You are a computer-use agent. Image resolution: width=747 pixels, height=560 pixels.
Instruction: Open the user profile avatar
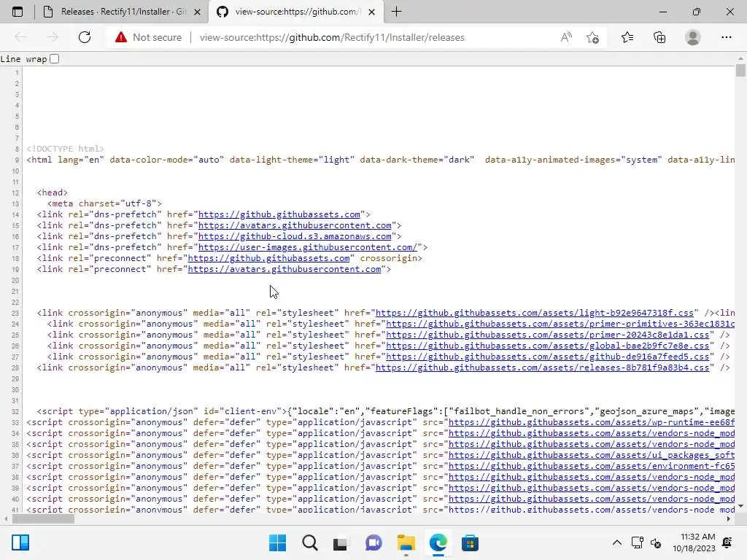(693, 37)
